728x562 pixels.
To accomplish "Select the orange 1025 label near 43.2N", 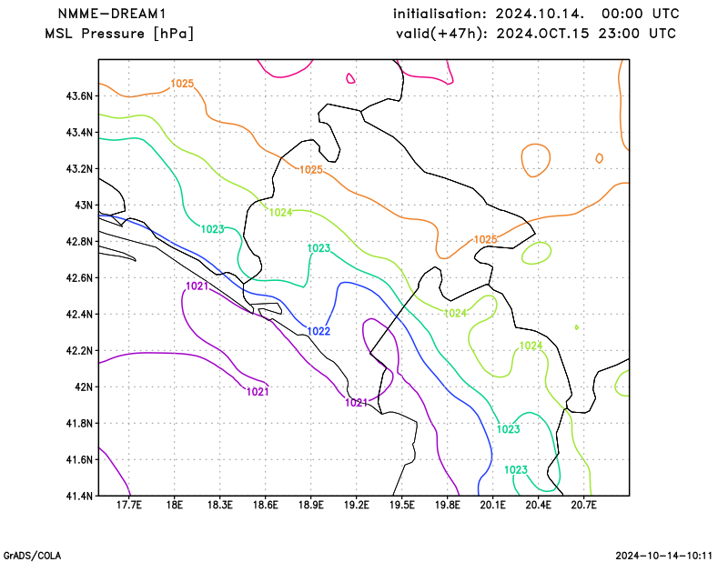I will pos(310,170).
